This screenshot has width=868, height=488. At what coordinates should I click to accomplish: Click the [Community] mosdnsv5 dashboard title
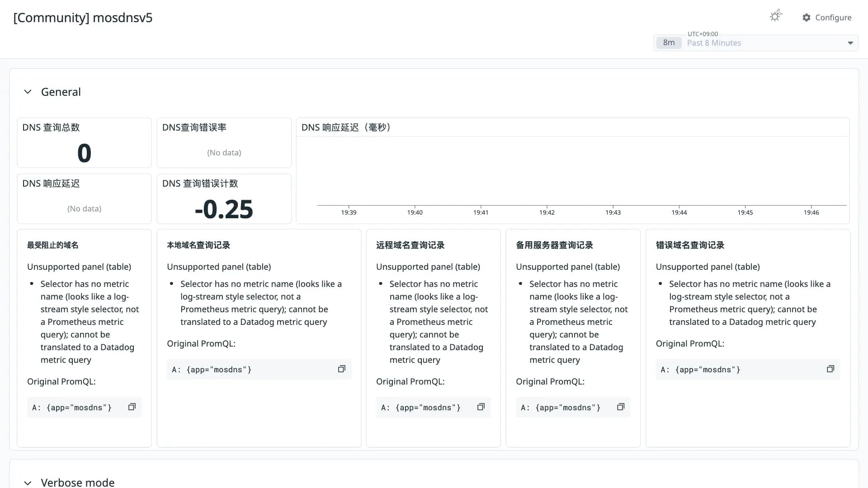click(x=83, y=18)
